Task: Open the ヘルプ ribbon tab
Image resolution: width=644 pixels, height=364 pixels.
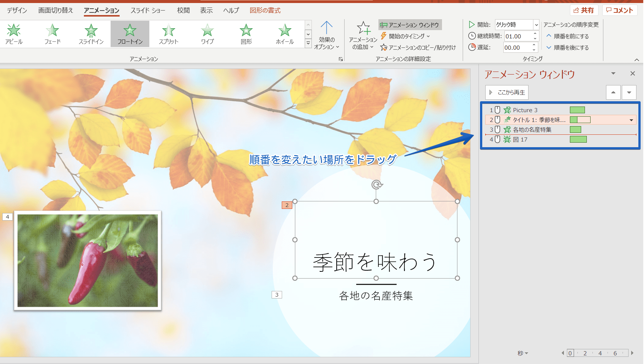Action: (x=231, y=10)
